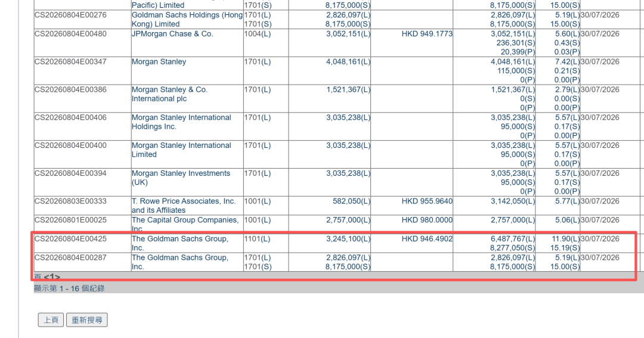Select Morgan Stanley International Limited name
The height and width of the screenshot is (338, 644).
(x=181, y=150)
